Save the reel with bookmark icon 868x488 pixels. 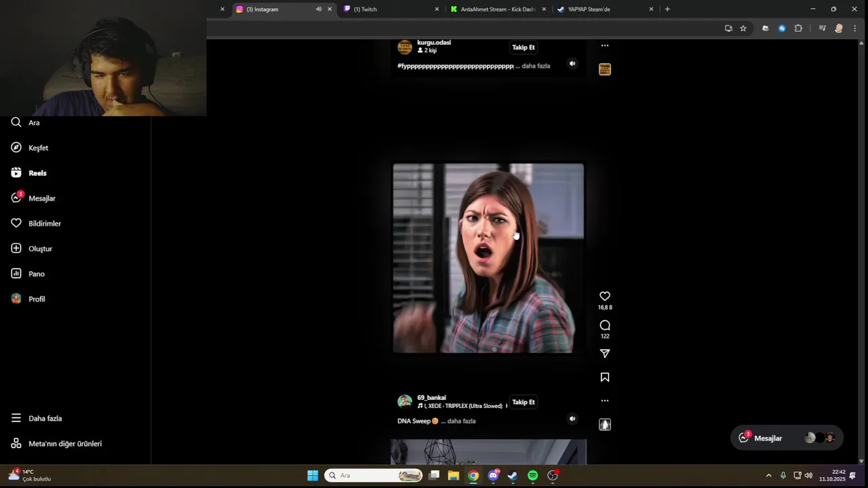coord(605,378)
